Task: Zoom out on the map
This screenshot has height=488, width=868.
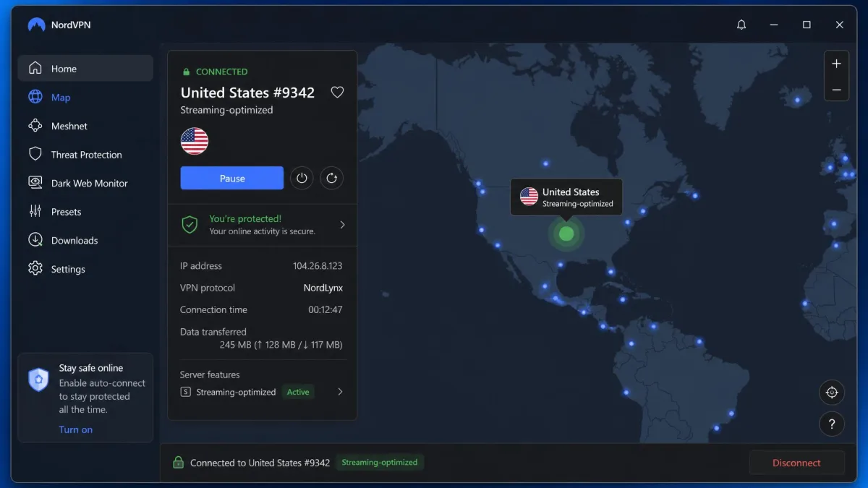Action: coord(836,90)
